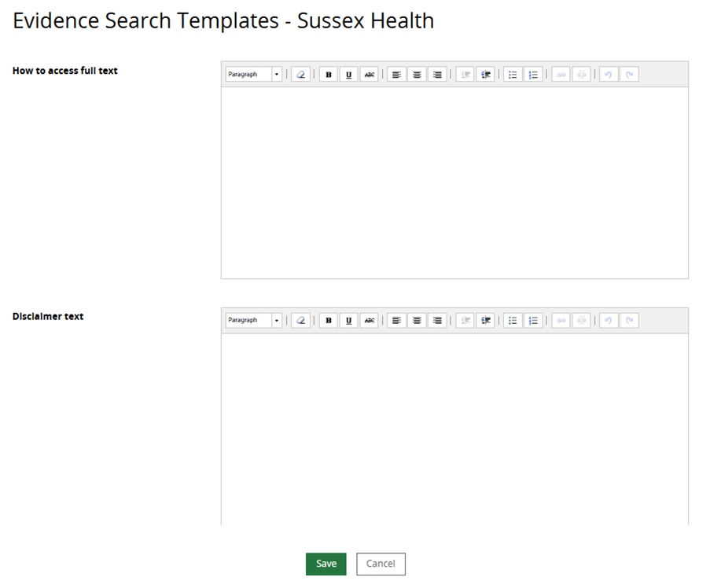Insert bullet list in How to access editor
Image resolution: width=710 pixels, height=588 pixels.
click(513, 74)
